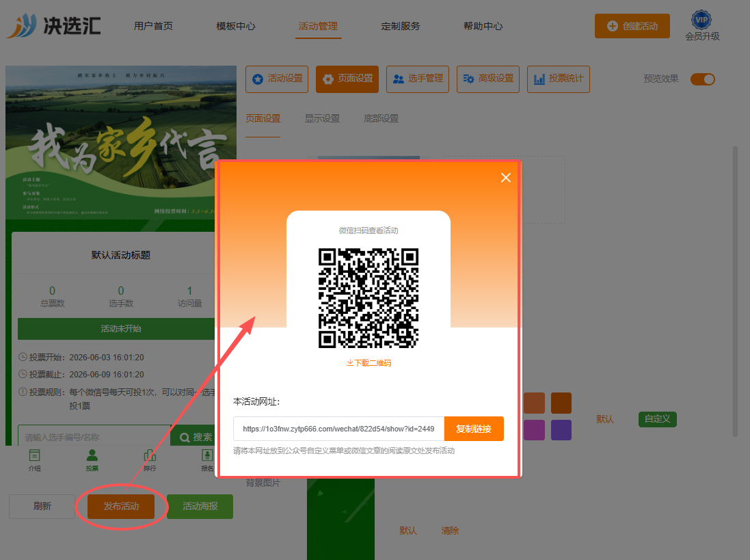Toggle the 预览效果 switch
Viewport: 750px width, 560px height.
[703, 79]
